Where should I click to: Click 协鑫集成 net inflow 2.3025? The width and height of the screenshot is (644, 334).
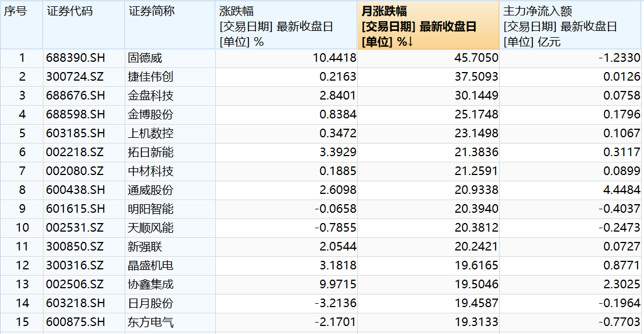(x=622, y=284)
